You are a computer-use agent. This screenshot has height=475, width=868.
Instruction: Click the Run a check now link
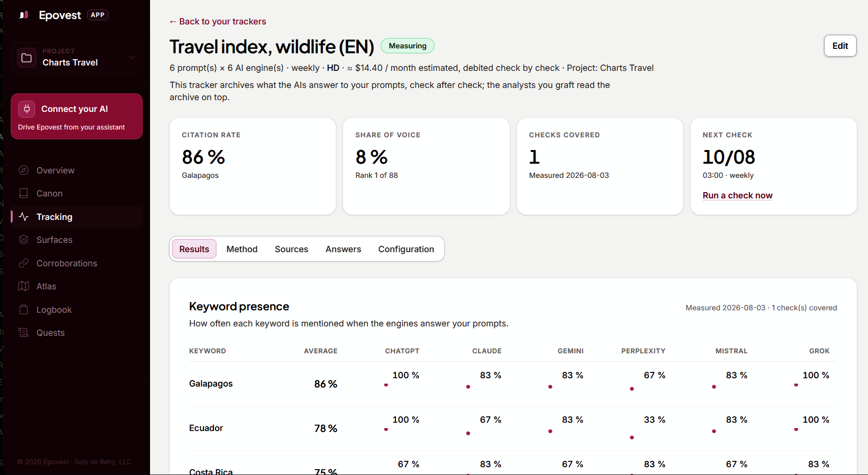738,195
